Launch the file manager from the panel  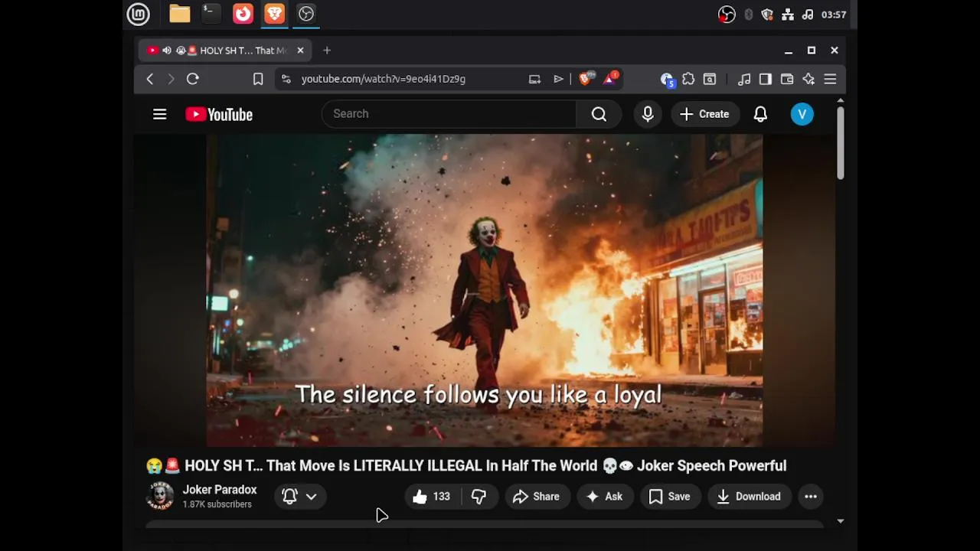tap(180, 14)
